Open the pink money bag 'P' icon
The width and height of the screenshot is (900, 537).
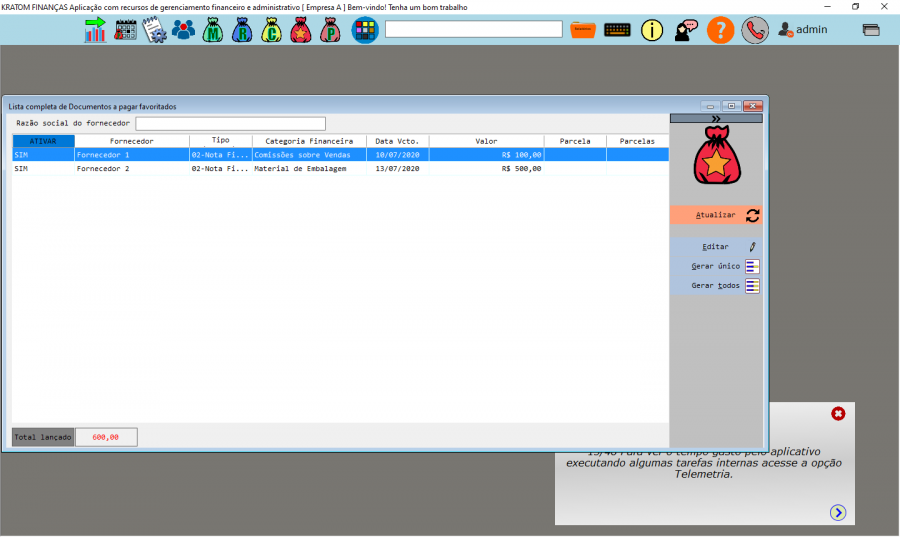[329, 30]
